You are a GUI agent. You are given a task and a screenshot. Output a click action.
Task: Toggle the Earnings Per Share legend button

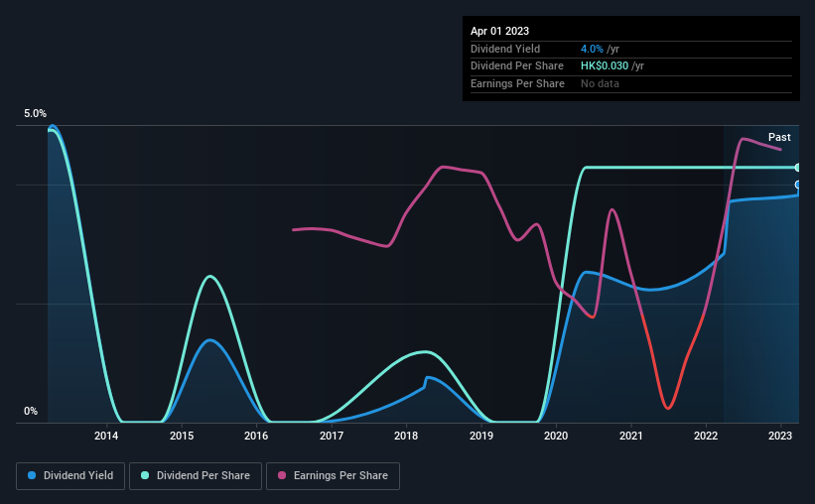tap(333, 476)
